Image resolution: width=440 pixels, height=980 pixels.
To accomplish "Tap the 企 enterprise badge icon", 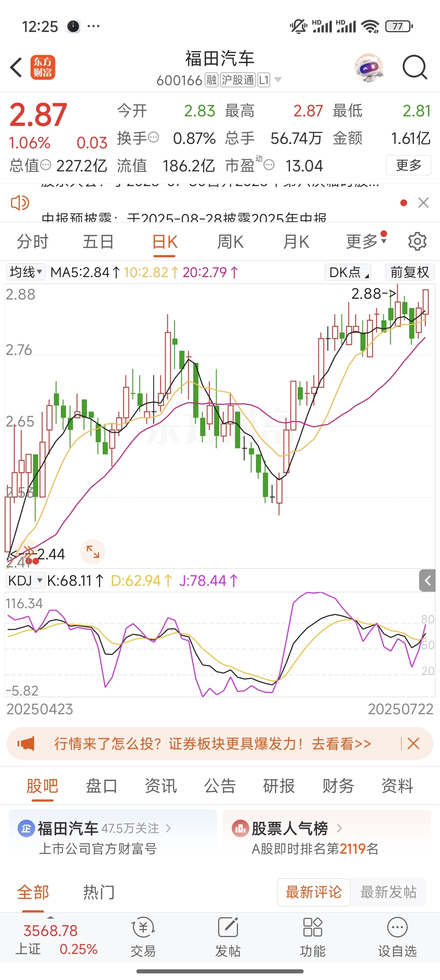I will tap(26, 828).
